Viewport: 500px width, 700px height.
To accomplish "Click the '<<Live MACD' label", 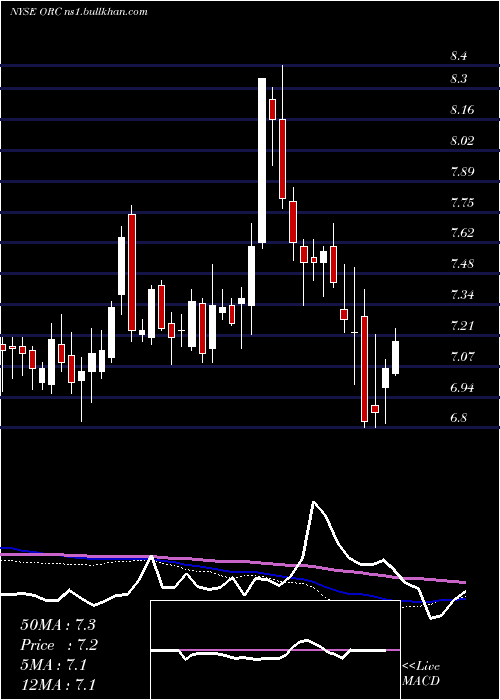I will (x=421, y=674).
